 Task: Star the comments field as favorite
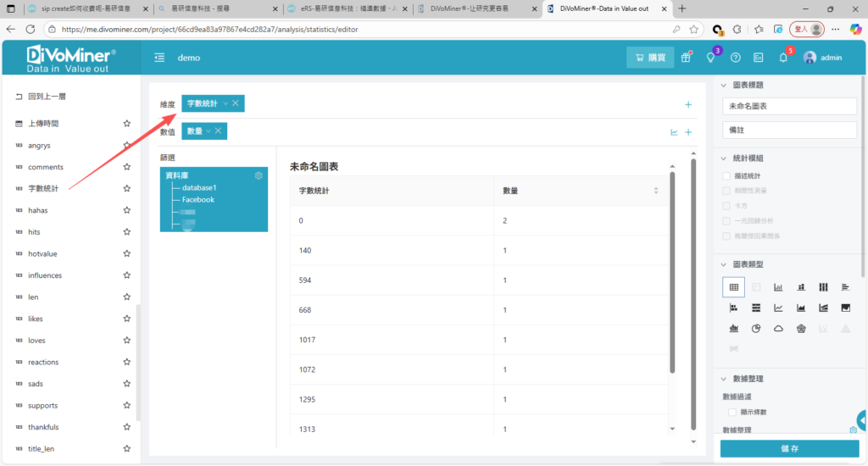126,167
